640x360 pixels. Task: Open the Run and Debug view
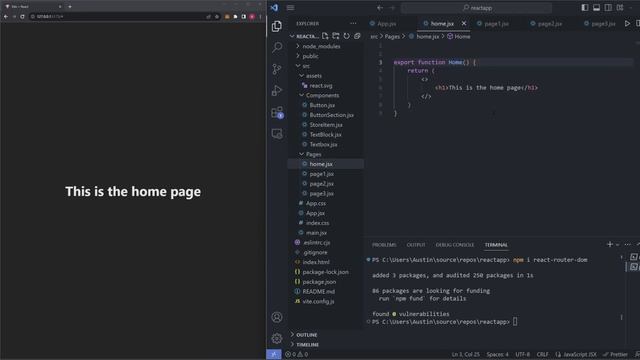(277, 90)
